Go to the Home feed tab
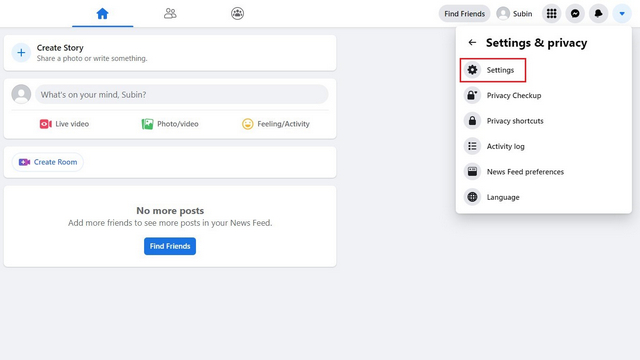This screenshot has width=640, height=360. (x=102, y=13)
